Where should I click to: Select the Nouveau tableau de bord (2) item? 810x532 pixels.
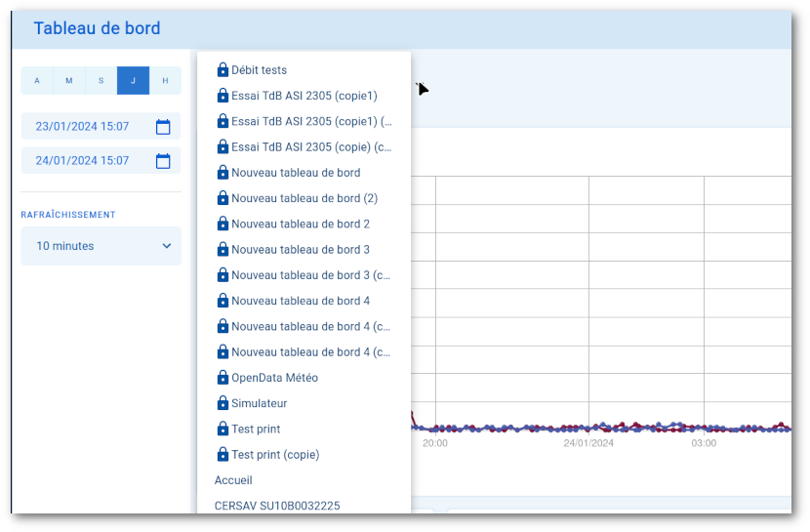click(304, 198)
